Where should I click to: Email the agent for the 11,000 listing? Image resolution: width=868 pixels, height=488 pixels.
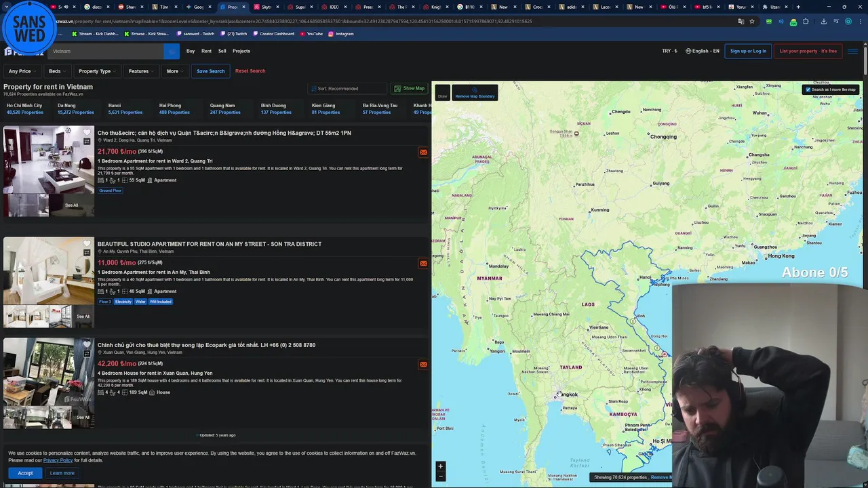[x=423, y=263]
